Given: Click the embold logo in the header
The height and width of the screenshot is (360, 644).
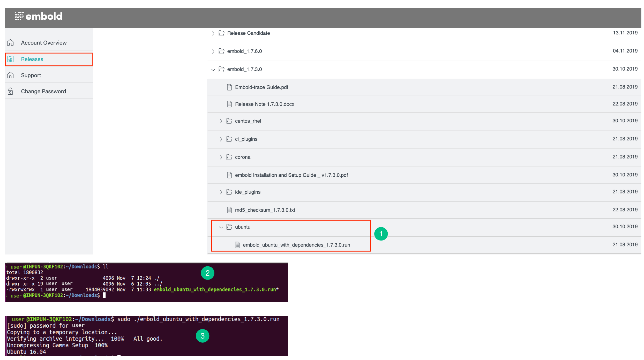Looking at the screenshot, I should click(38, 16).
